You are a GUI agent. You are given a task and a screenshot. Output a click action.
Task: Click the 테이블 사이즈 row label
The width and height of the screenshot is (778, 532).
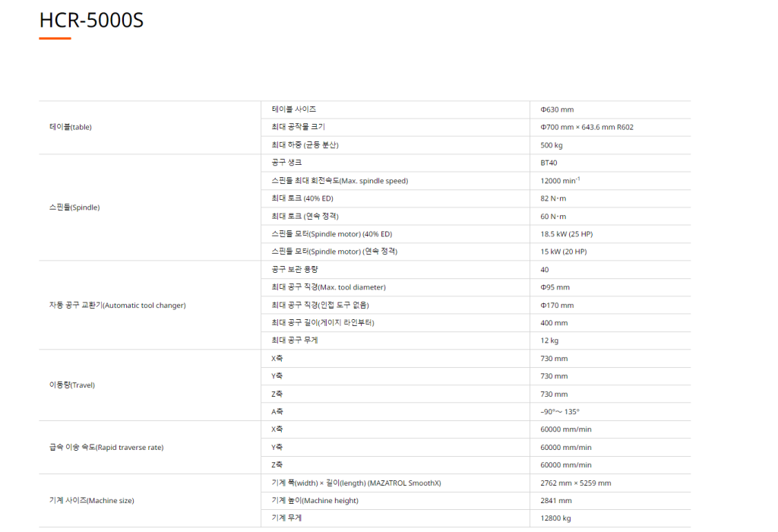[293, 109]
